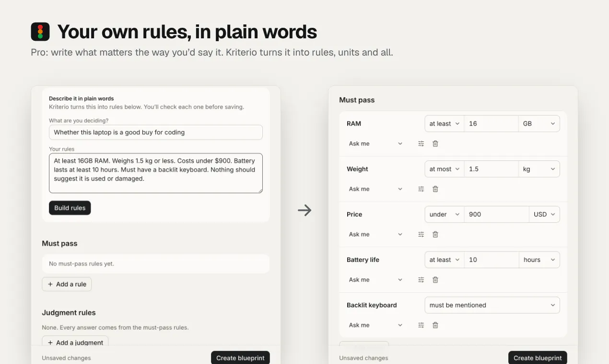Click 'No must-pass rules yet.' text
Image resolution: width=609 pixels, height=364 pixels.
(x=82, y=264)
